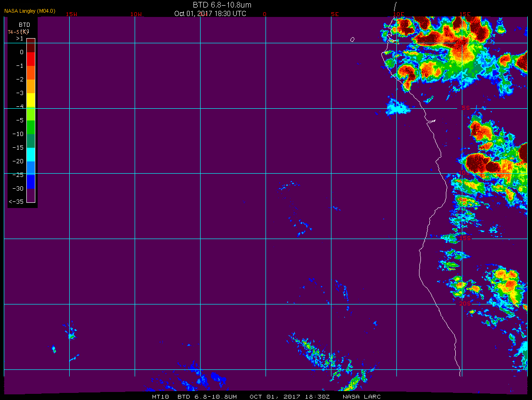Click the small island outline near 5E
The height and width of the screenshot is (400, 532).
[352, 40]
